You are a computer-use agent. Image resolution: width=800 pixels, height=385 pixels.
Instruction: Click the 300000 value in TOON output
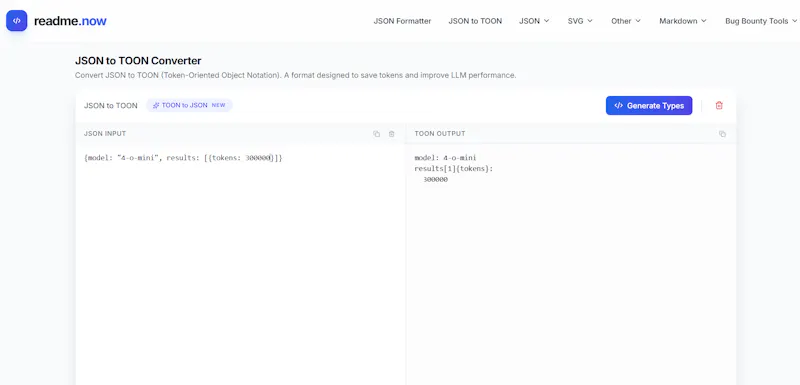coord(436,180)
